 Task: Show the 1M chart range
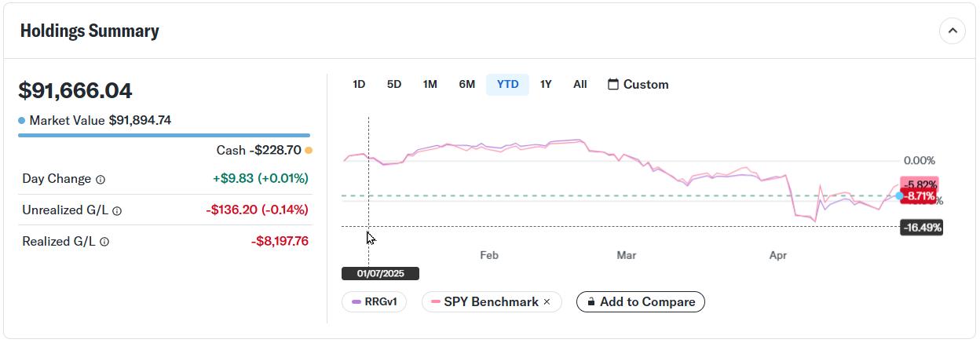(x=430, y=84)
